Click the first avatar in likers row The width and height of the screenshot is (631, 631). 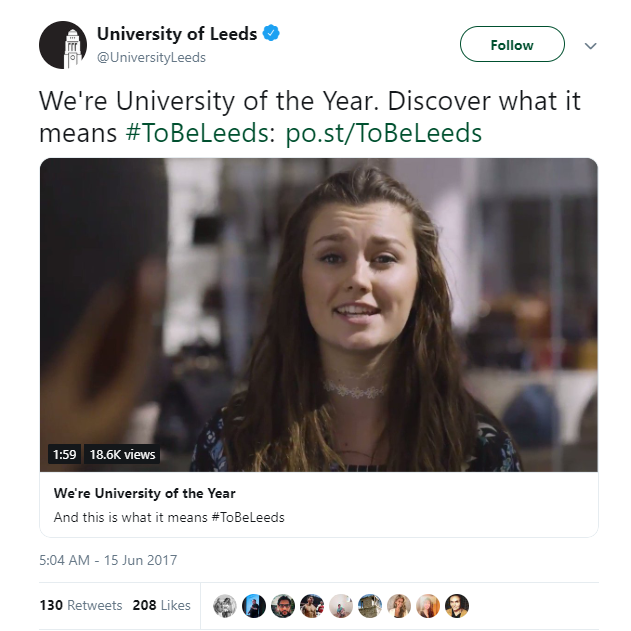[x=225, y=605]
